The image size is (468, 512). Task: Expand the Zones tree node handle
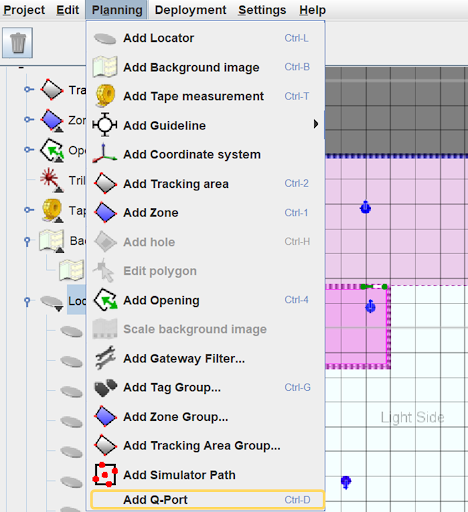29,119
